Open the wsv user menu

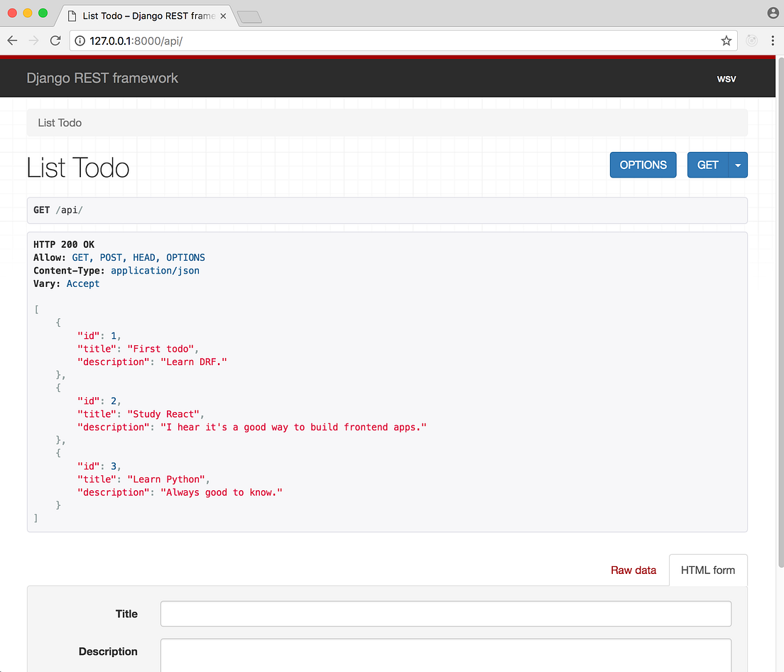[x=726, y=78]
